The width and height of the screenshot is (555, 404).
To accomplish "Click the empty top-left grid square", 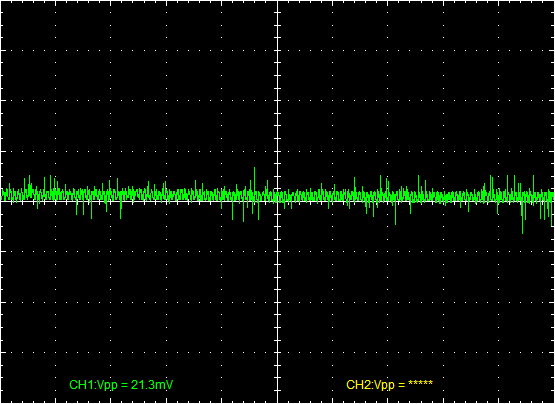I will pos(28,25).
